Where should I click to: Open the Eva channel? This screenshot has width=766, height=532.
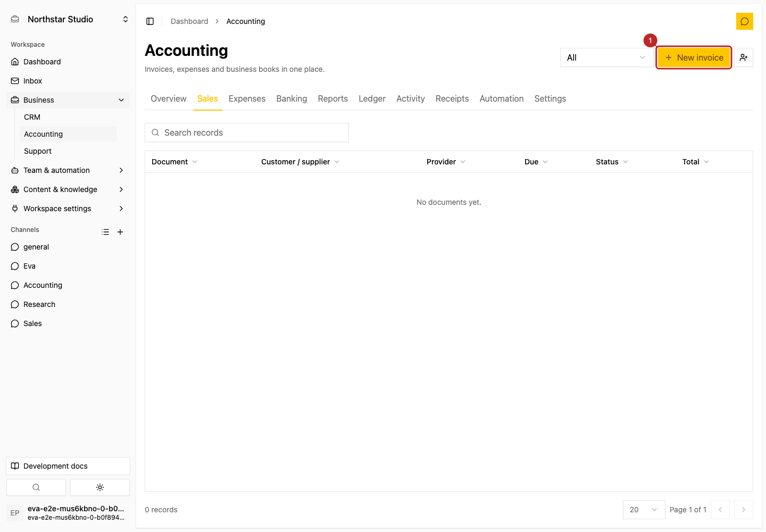click(68, 266)
